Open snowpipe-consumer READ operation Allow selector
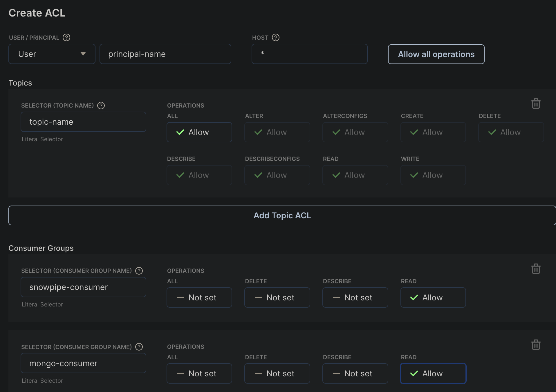The height and width of the screenshot is (392, 556). tap(433, 297)
